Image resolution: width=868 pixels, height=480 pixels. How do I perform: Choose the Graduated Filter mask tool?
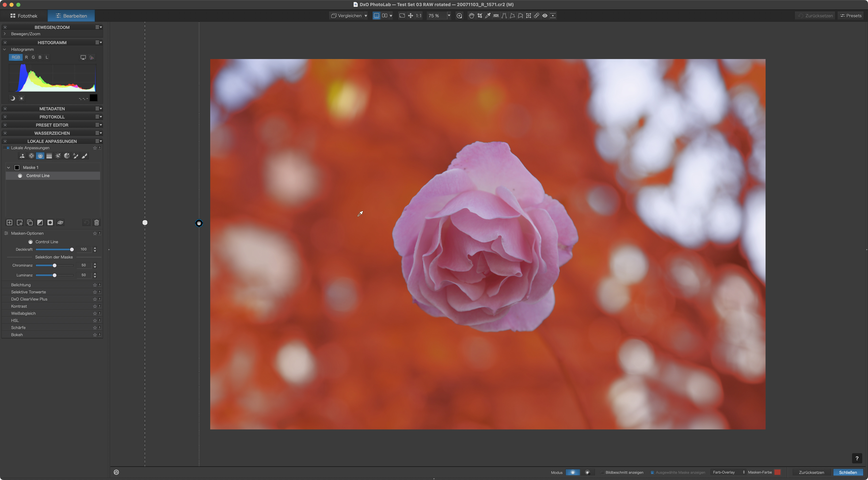[x=49, y=156]
